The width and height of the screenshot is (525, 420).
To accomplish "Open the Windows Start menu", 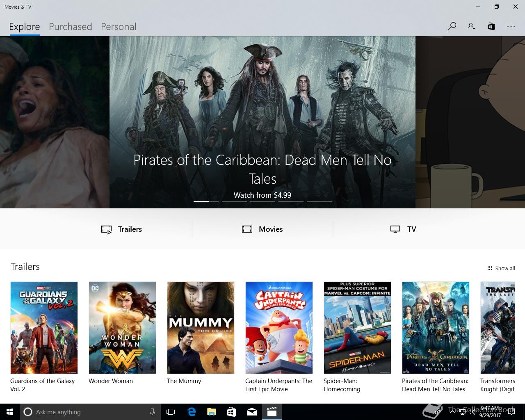I will click(10, 412).
